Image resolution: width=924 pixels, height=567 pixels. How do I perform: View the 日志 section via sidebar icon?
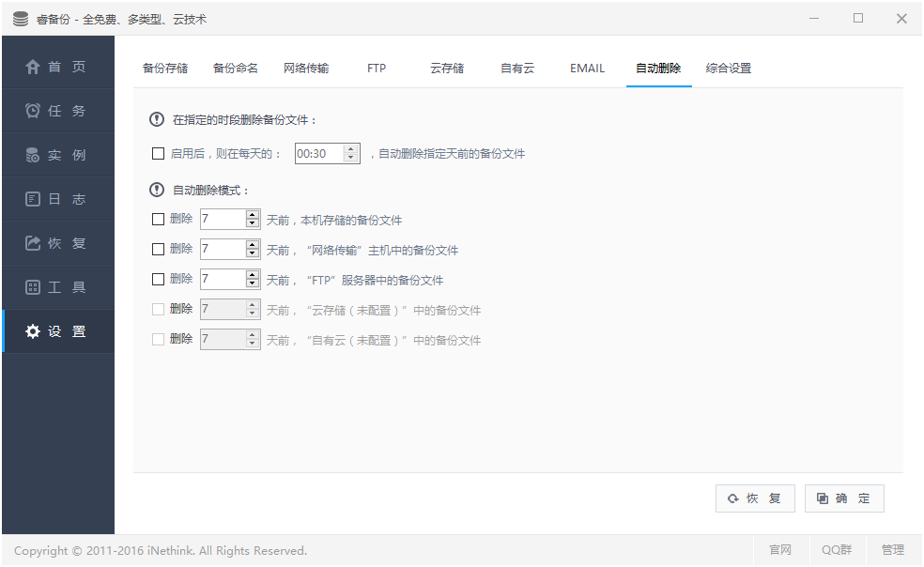click(58, 198)
